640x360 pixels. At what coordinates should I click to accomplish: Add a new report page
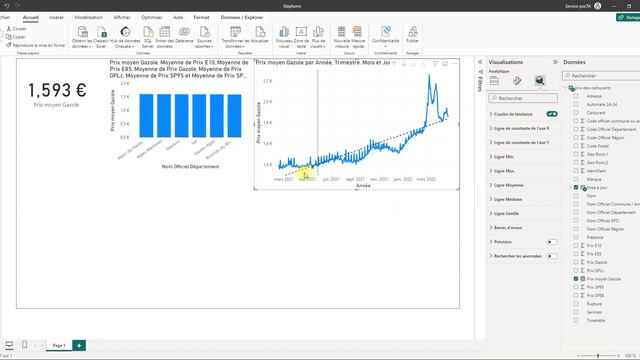[79, 345]
